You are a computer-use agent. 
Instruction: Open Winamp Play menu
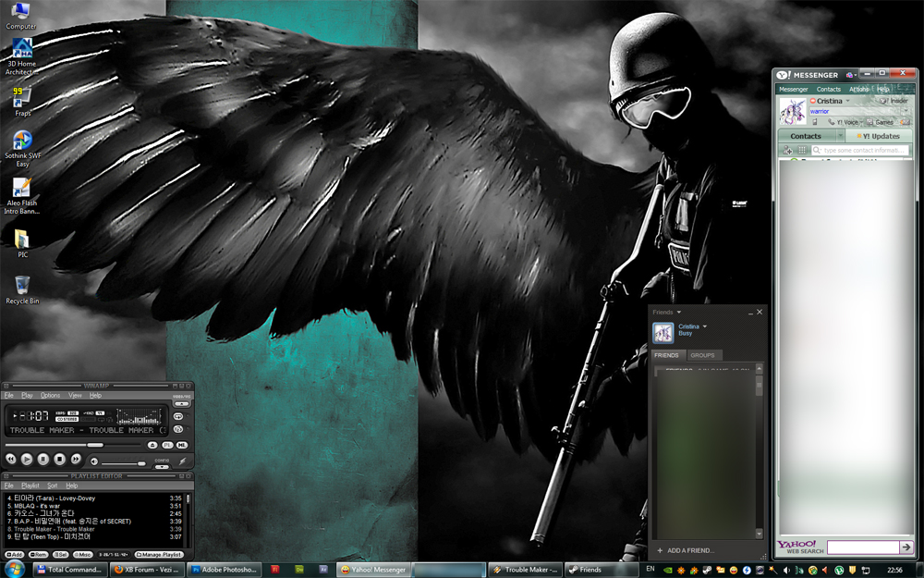click(27, 395)
